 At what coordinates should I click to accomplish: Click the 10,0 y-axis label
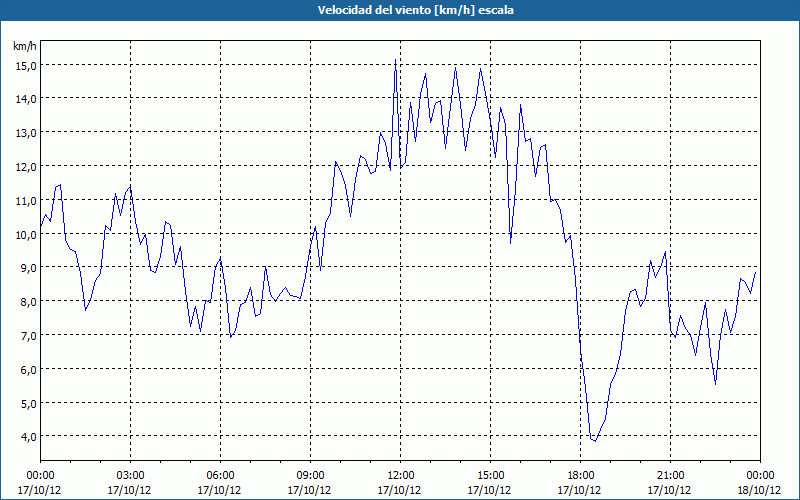pyautogui.click(x=24, y=235)
